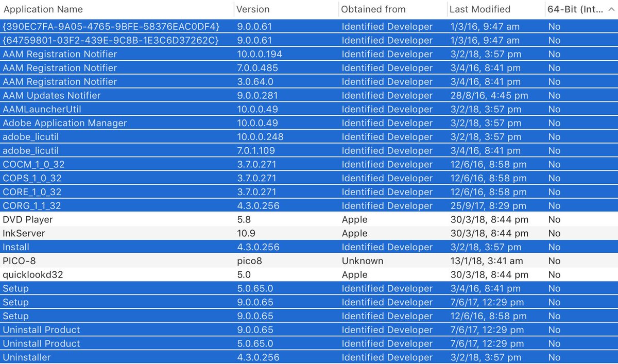The image size is (618, 364).
Task: Select the Uninstaller row name
Action: pos(27,357)
